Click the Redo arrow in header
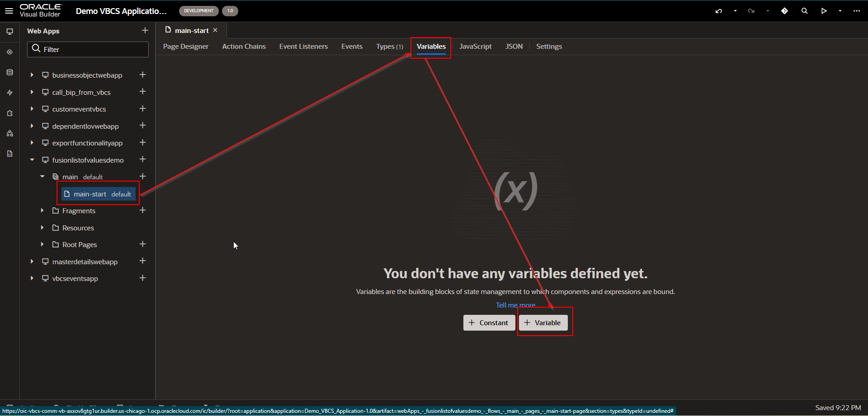868x416 pixels. point(751,11)
